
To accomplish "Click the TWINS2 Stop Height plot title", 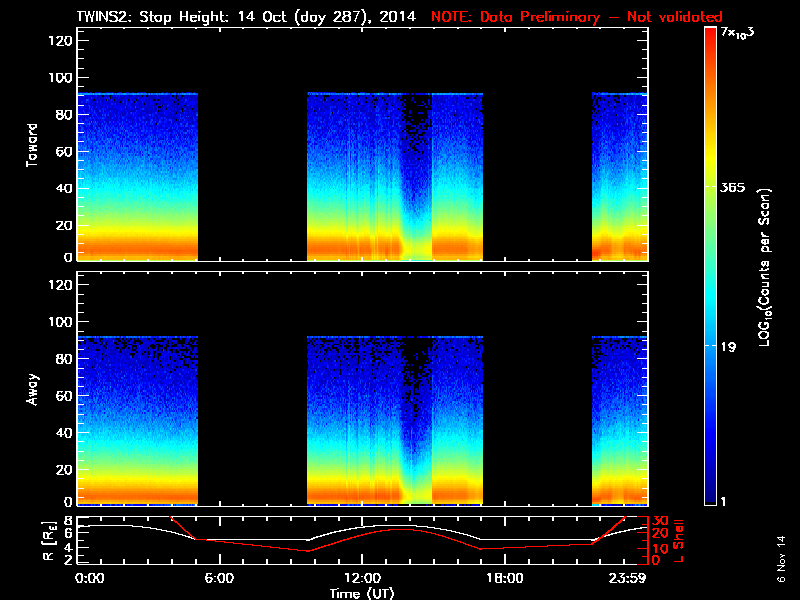I will 248,17.
